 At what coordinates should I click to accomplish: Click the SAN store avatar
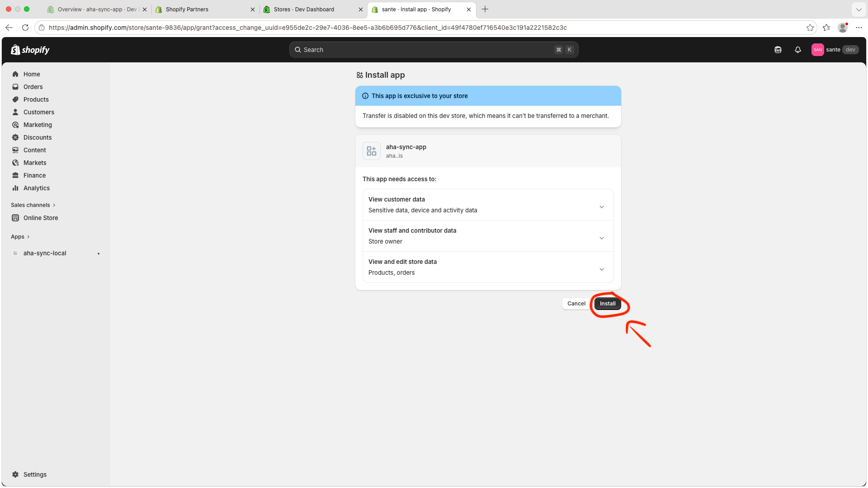pyautogui.click(x=817, y=50)
